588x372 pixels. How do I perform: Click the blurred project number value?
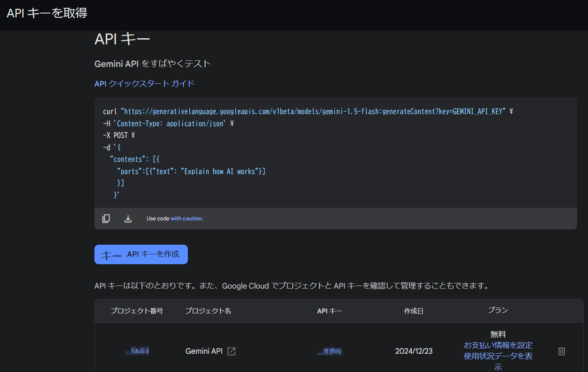[137, 351]
